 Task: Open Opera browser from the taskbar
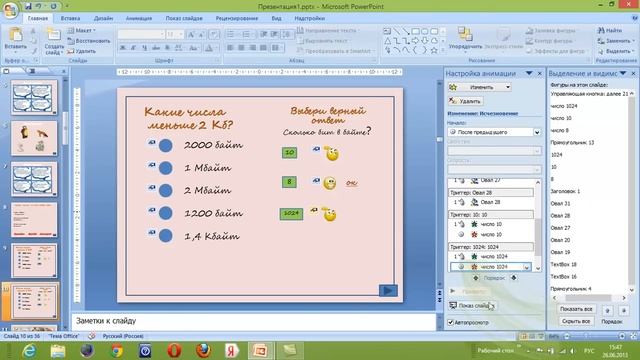tap(174, 351)
